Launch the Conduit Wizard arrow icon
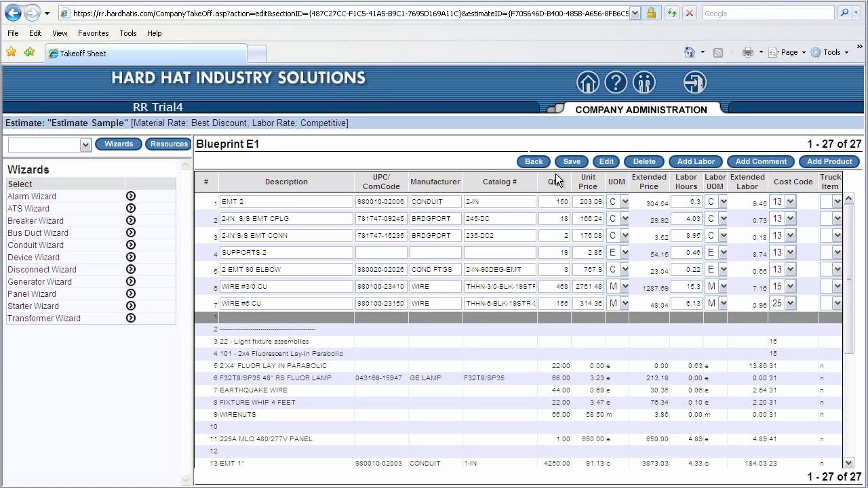 (131, 245)
